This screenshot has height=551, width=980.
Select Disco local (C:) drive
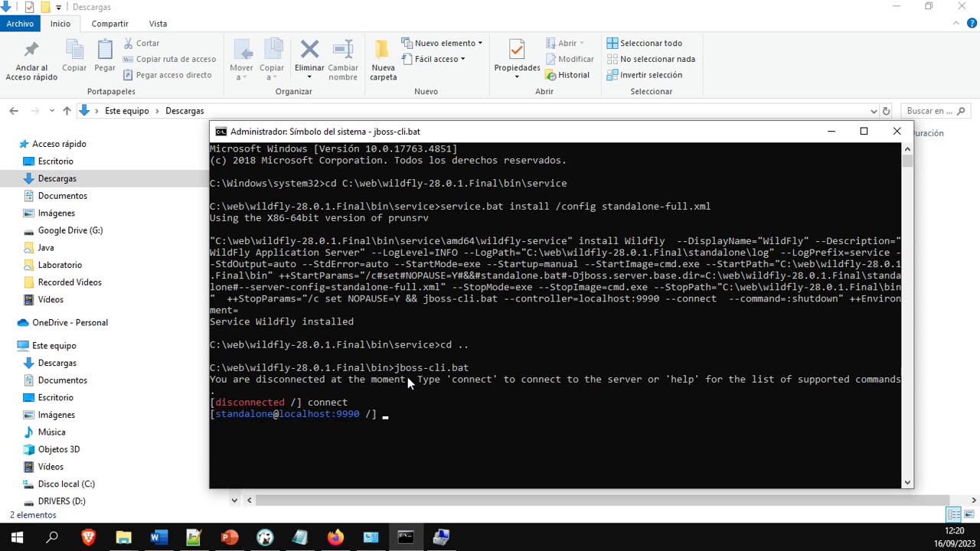click(67, 484)
